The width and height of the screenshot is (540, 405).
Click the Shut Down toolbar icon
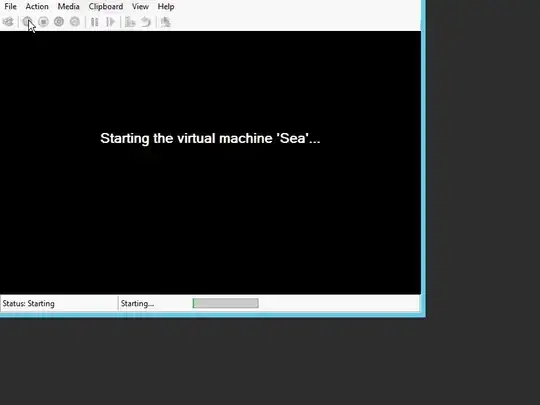pyautogui.click(x=59, y=22)
